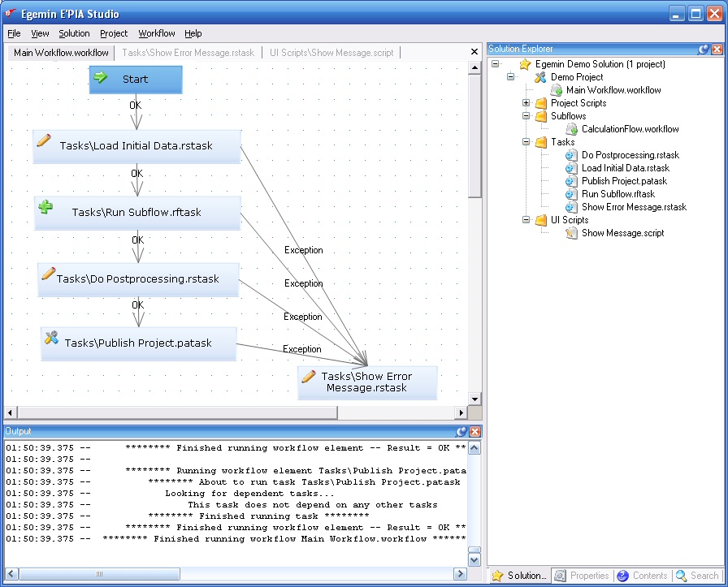The width and height of the screenshot is (728, 587).
Task: Click the workflow canvas horizontal scrollbar
Action: click(177, 412)
